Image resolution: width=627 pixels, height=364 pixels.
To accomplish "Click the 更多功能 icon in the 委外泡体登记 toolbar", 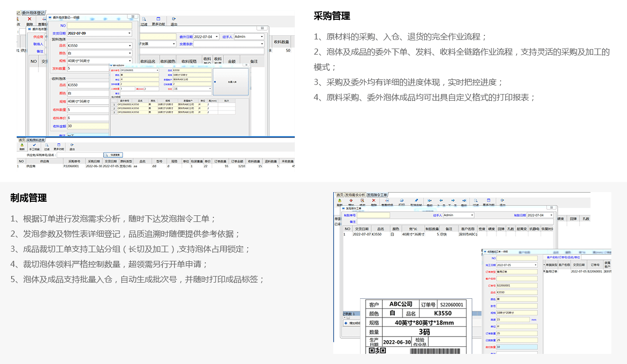I will click(158, 20).
